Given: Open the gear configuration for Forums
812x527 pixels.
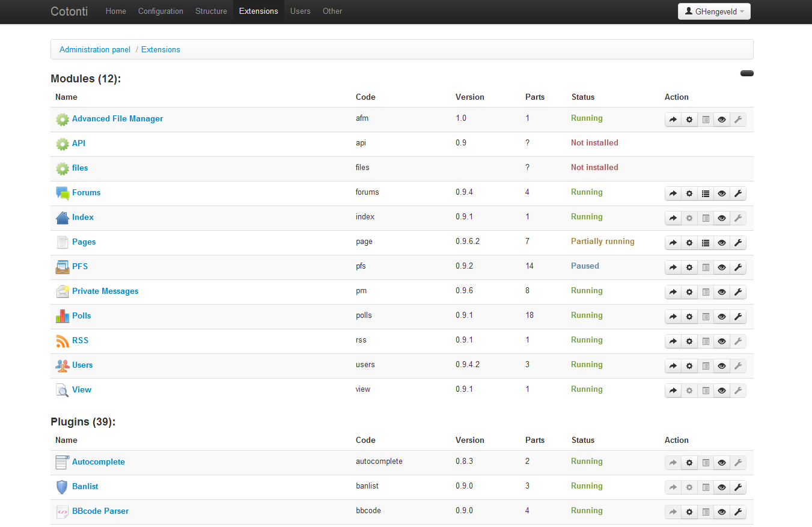Looking at the screenshot, I should 689,193.
